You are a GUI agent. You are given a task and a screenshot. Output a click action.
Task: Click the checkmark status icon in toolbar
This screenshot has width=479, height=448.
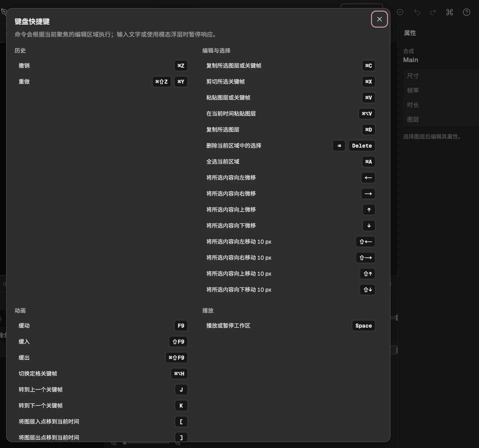[x=400, y=12]
